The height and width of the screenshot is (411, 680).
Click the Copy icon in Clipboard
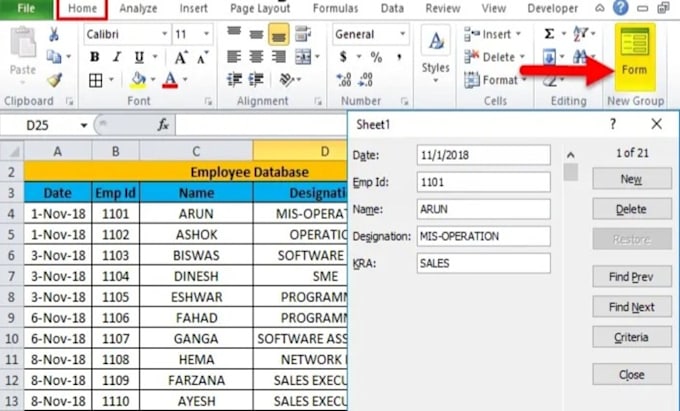click(x=54, y=56)
